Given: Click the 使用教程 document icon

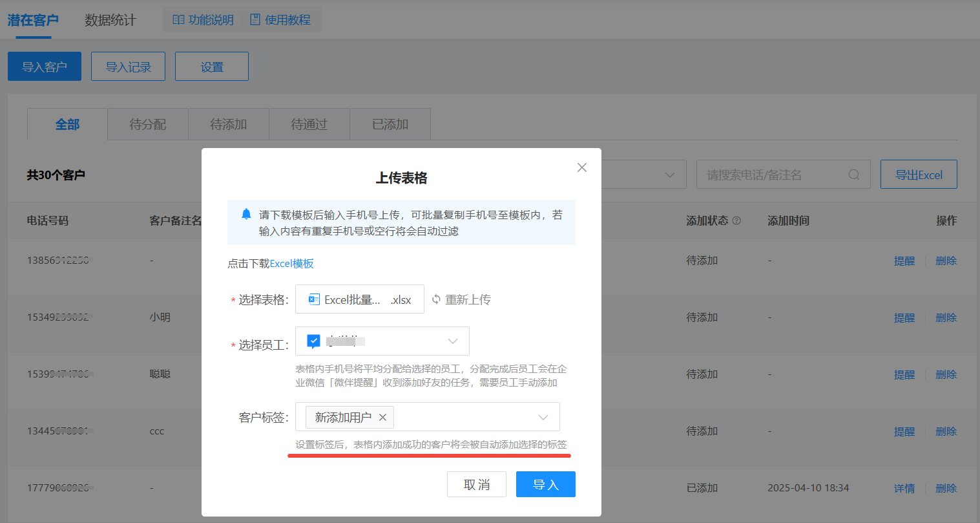Looking at the screenshot, I should (255, 20).
